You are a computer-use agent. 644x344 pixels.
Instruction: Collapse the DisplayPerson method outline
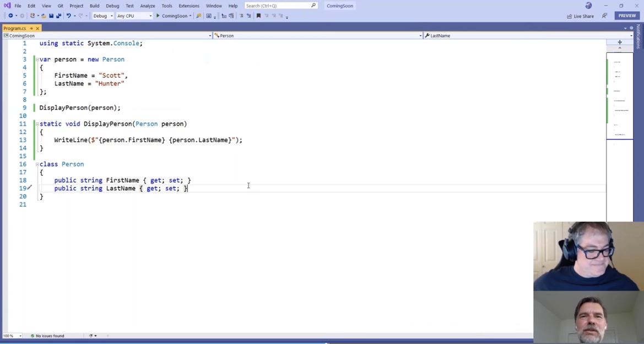pos(37,124)
